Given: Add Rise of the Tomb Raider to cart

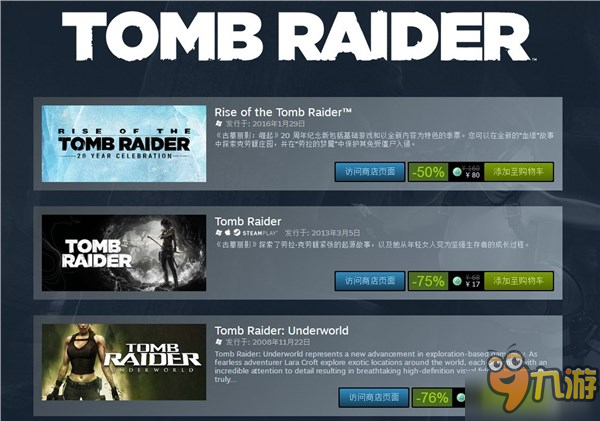Looking at the screenshot, I should coord(518,172).
